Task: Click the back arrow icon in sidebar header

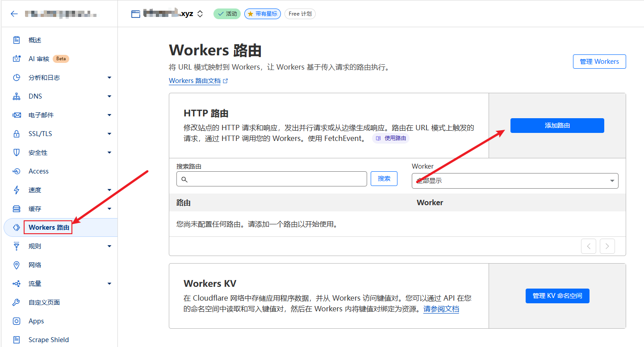Action: [x=14, y=14]
